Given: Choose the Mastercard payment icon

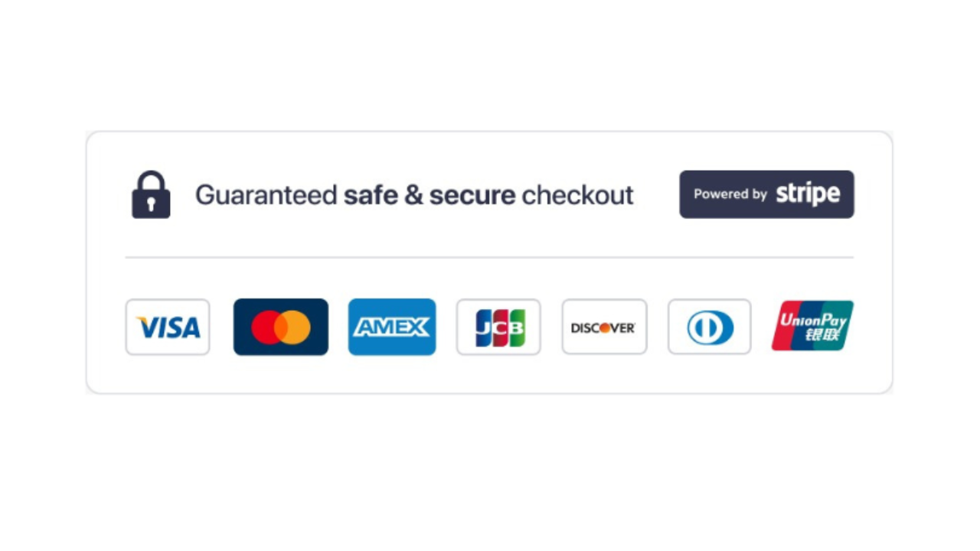Looking at the screenshot, I should (x=281, y=328).
